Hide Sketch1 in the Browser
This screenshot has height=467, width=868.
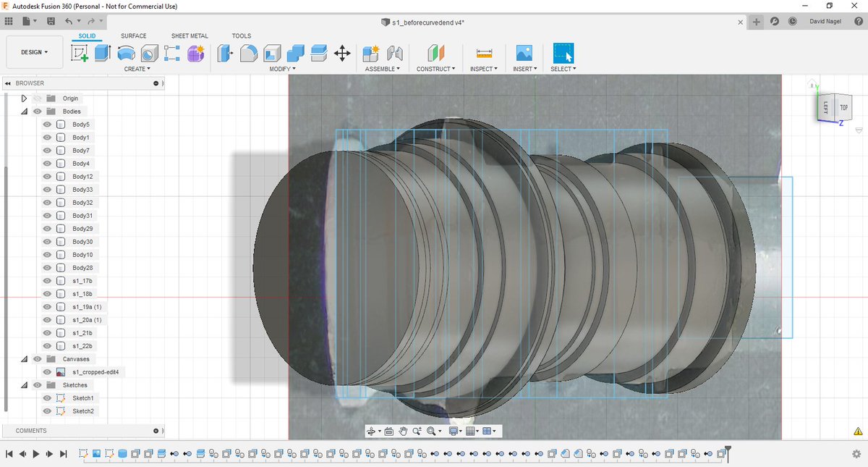click(x=46, y=397)
